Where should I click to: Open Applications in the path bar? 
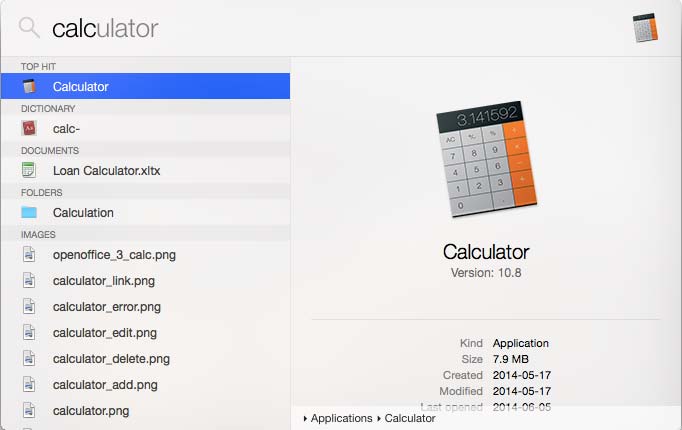point(341,418)
